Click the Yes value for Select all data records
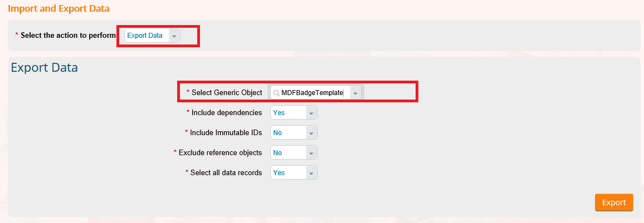The height and width of the screenshot is (223, 644). click(279, 173)
